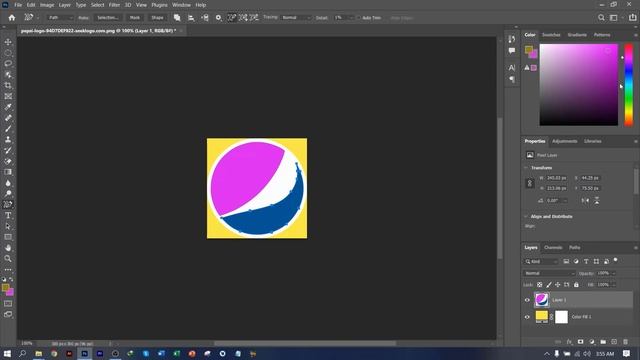Viewport: 640px width, 360px height.
Task: Select the Rectangle shape tool
Action: (x=8, y=237)
